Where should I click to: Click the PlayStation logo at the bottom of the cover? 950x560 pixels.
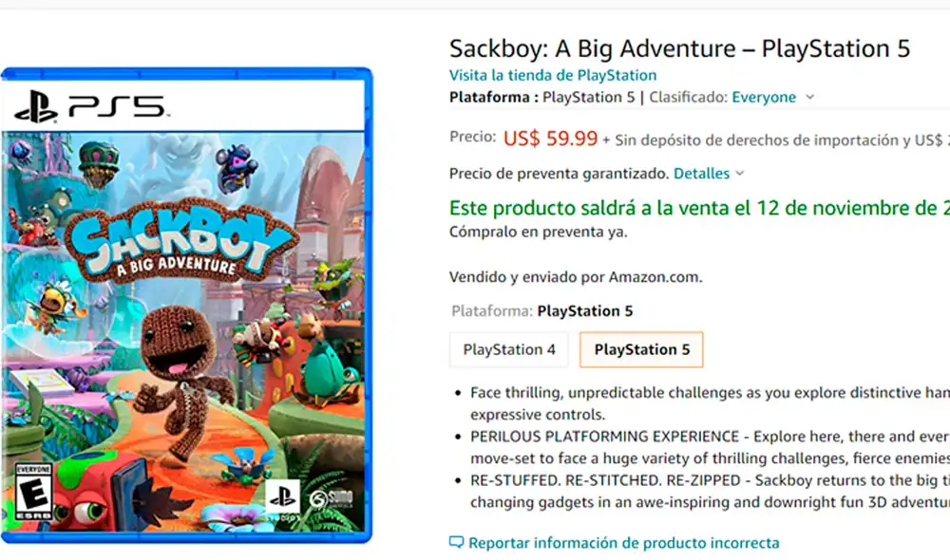(281, 495)
